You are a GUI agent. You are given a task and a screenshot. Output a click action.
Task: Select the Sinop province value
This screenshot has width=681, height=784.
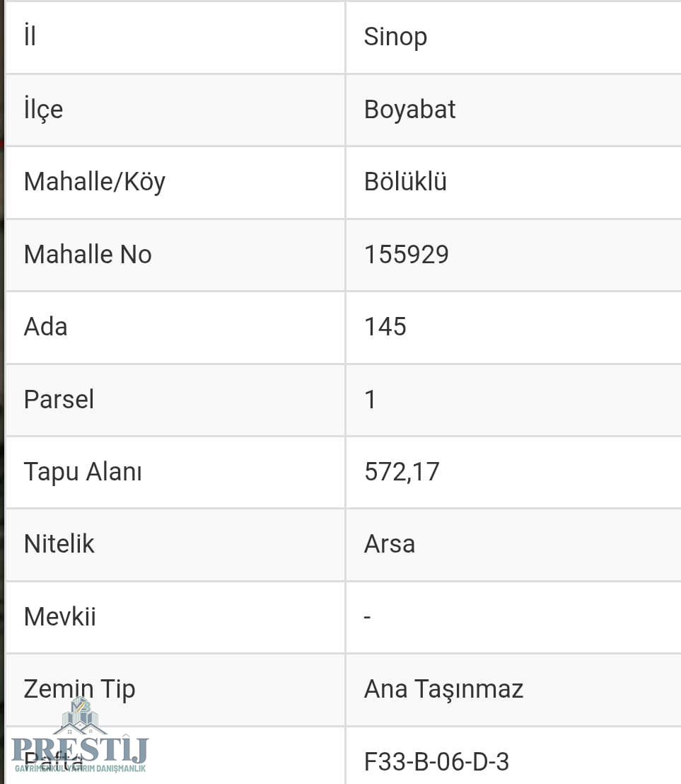click(395, 37)
